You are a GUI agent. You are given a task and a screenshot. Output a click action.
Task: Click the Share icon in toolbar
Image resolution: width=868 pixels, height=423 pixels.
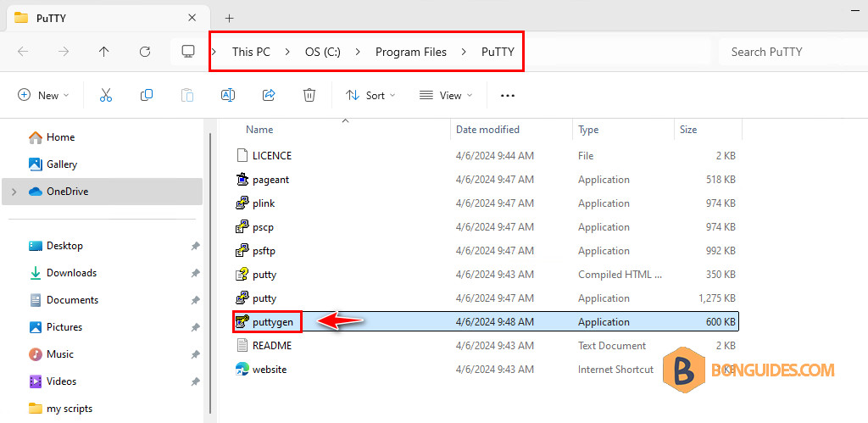click(x=269, y=95)
